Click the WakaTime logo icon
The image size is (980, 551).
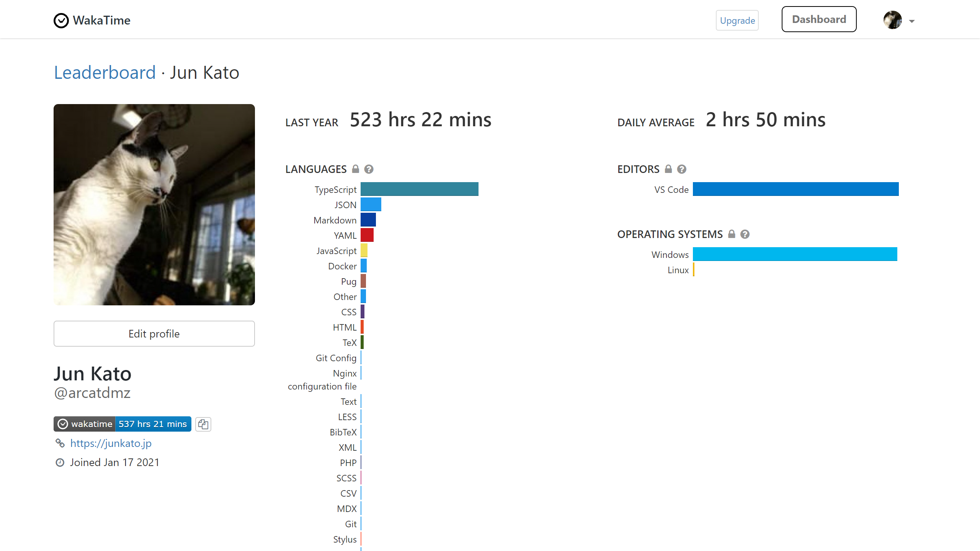coord(61,21)
